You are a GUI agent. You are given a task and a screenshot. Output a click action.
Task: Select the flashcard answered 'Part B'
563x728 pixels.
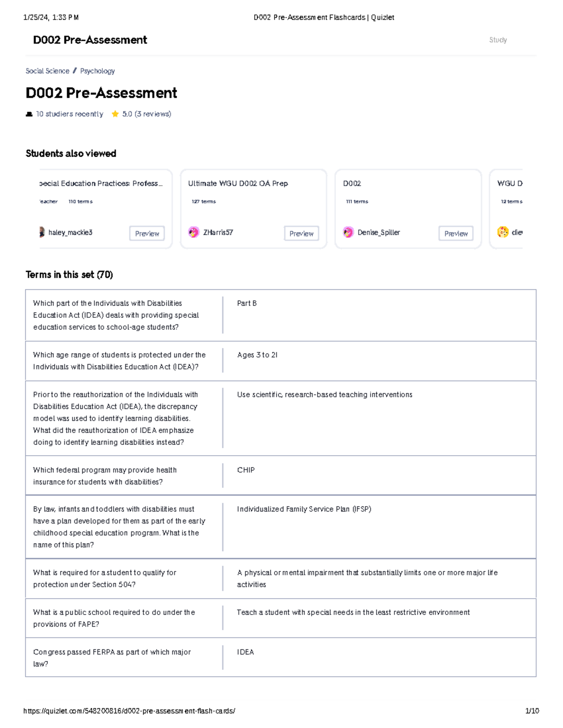tap(281, 315)
